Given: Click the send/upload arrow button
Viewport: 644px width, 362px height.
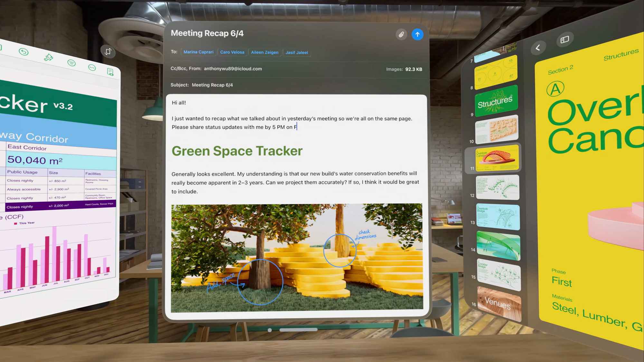Looking at the screenshot, I should (x=417, y=34).
